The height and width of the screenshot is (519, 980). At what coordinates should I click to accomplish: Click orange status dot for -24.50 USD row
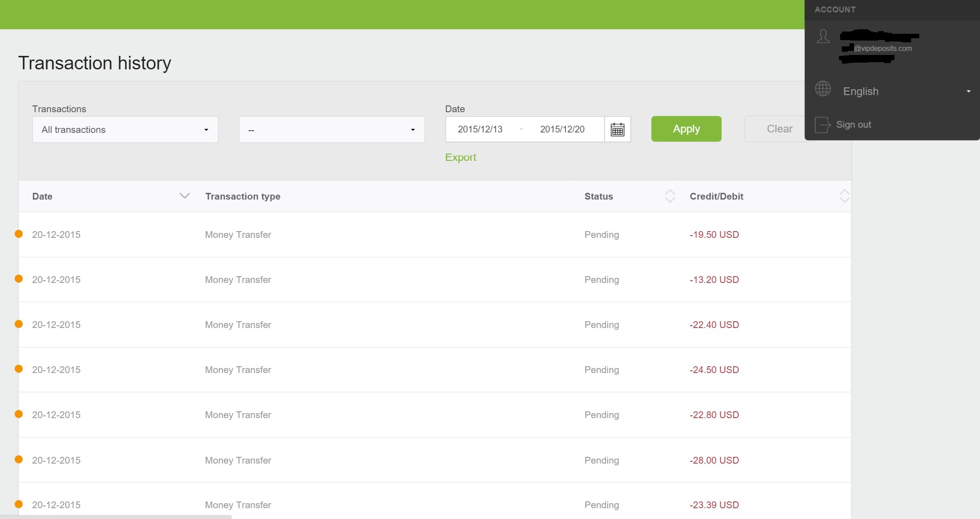point(18,369)
